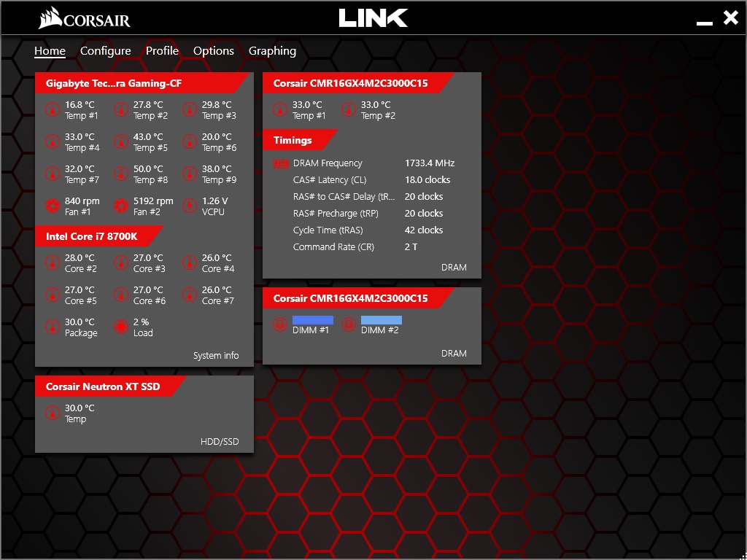
Task: Click the DIMM #2 LED icon
Action: tap(349, 324)
